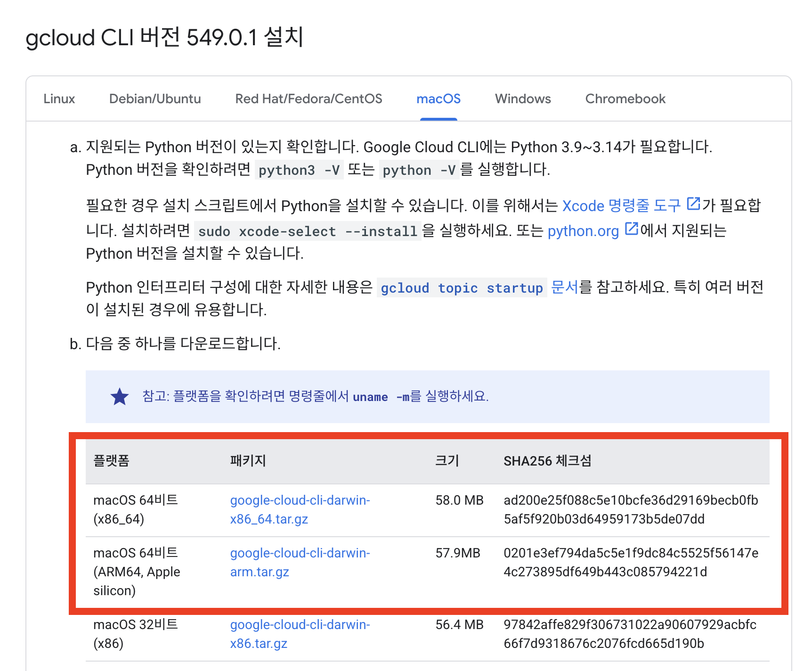Click the macOS tab

point(438,99)
